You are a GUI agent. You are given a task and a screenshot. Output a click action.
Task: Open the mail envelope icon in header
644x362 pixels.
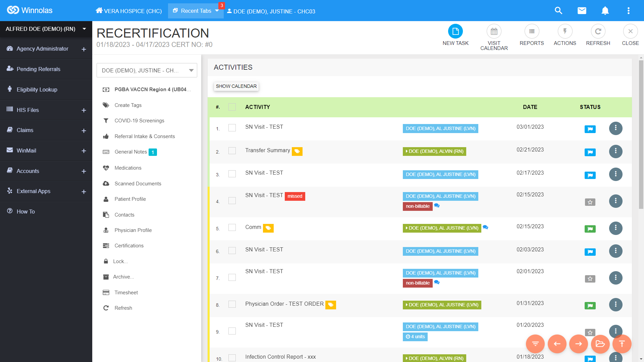click(582, 11)
